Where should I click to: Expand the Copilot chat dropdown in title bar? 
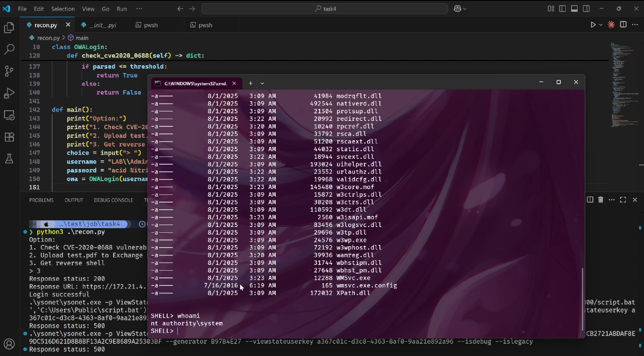(465, 9)
